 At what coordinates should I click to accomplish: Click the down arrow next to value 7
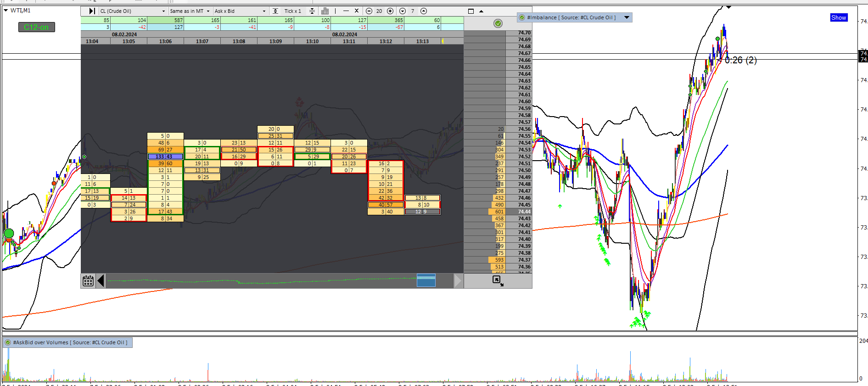pyautogui.click(x=403, y=11)
